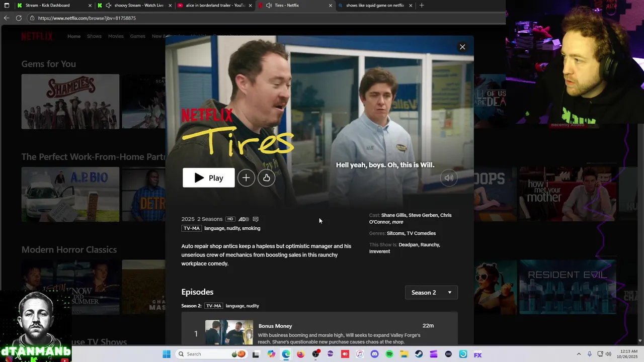Open the Games menu item
This screenshot has height=362, width=644.
[x=137, y=36]
